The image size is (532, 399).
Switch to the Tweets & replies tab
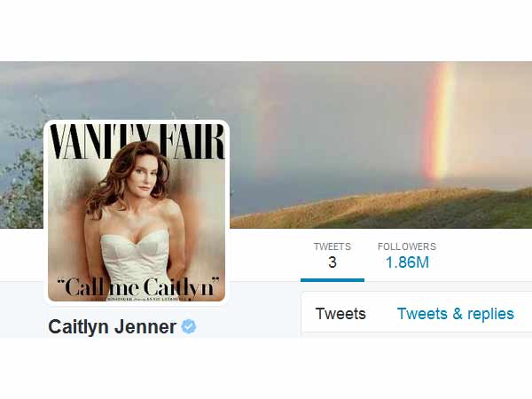point(456,314)
